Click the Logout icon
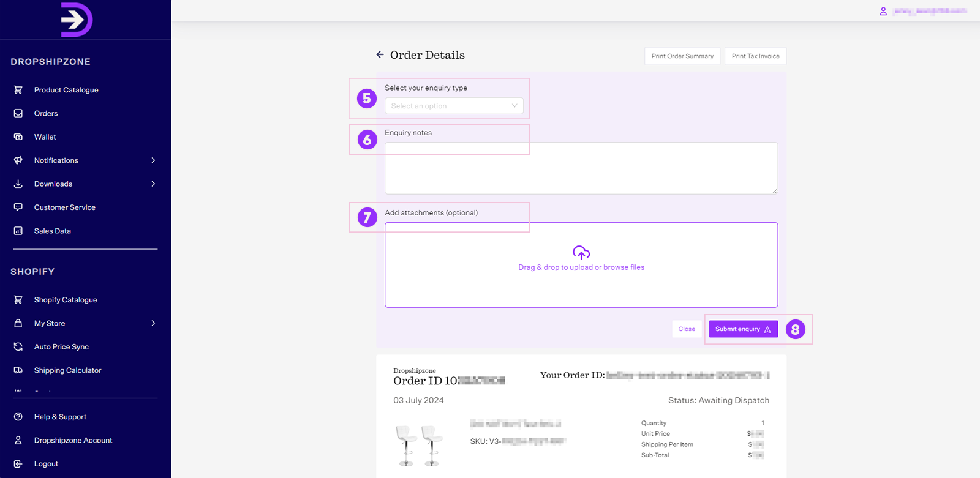Viewport: 980px width, 478px height. (18, 464)
